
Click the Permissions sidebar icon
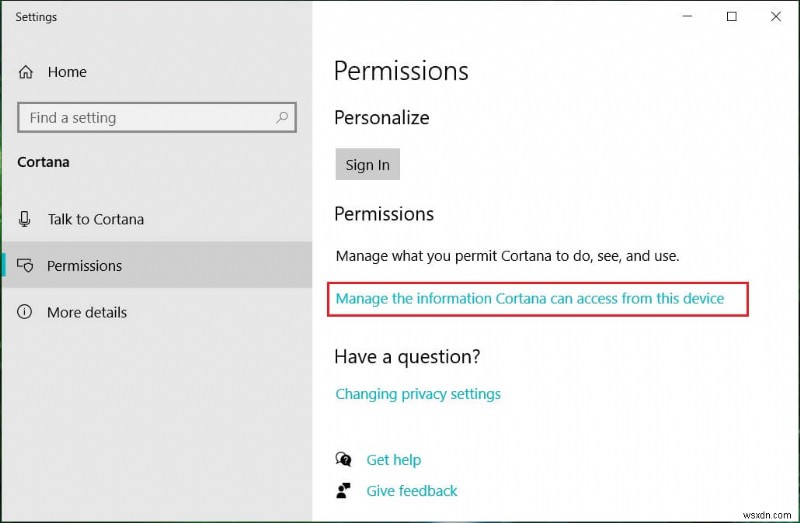pyautogui.click(x=25, y=265)
